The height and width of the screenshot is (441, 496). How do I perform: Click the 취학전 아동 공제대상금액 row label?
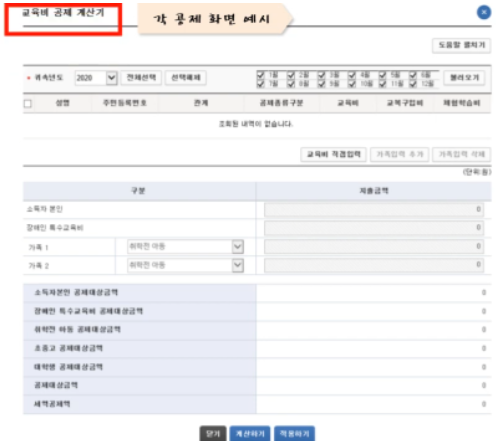(x=77, y=330)
